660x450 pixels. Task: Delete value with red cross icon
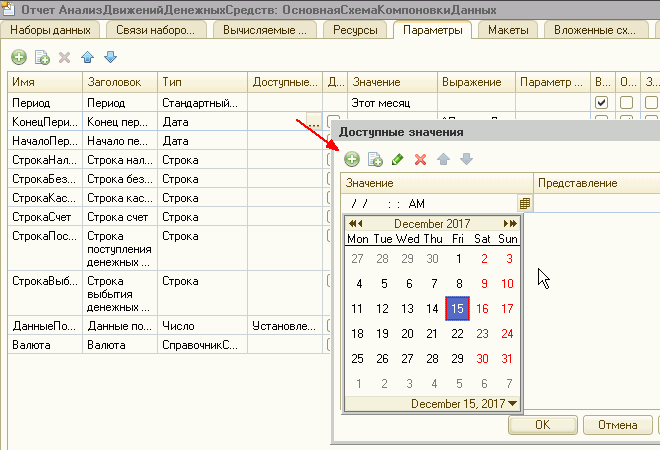tap(420, 159)
